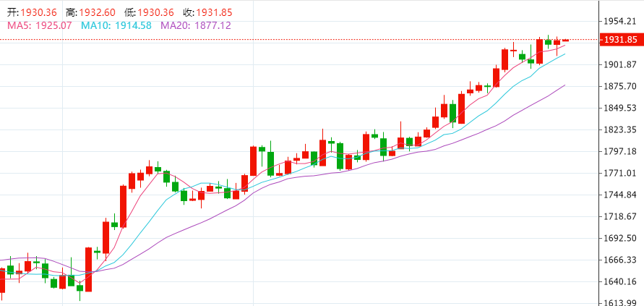Click the last small red candlestick
644x306 pixels.
point(565,40)
